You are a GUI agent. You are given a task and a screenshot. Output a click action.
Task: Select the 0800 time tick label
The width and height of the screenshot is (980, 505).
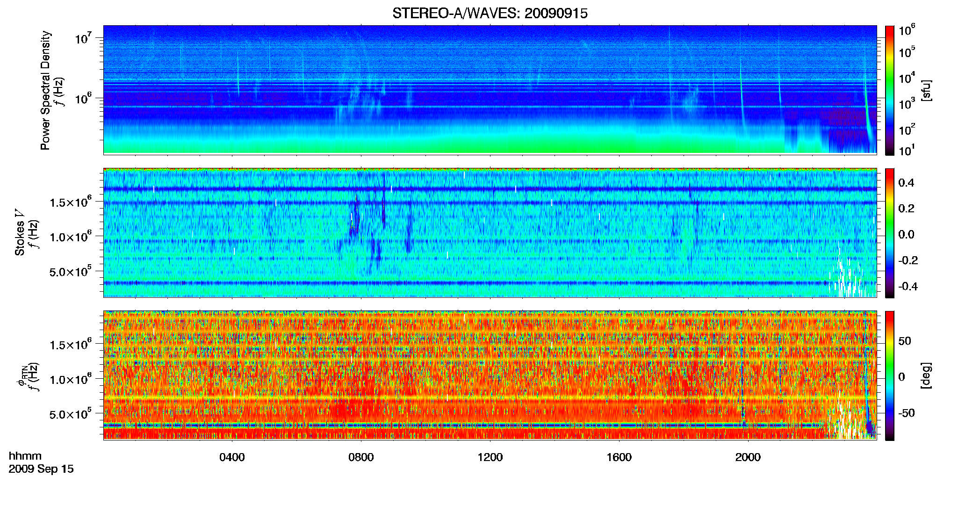click(361, 457)
